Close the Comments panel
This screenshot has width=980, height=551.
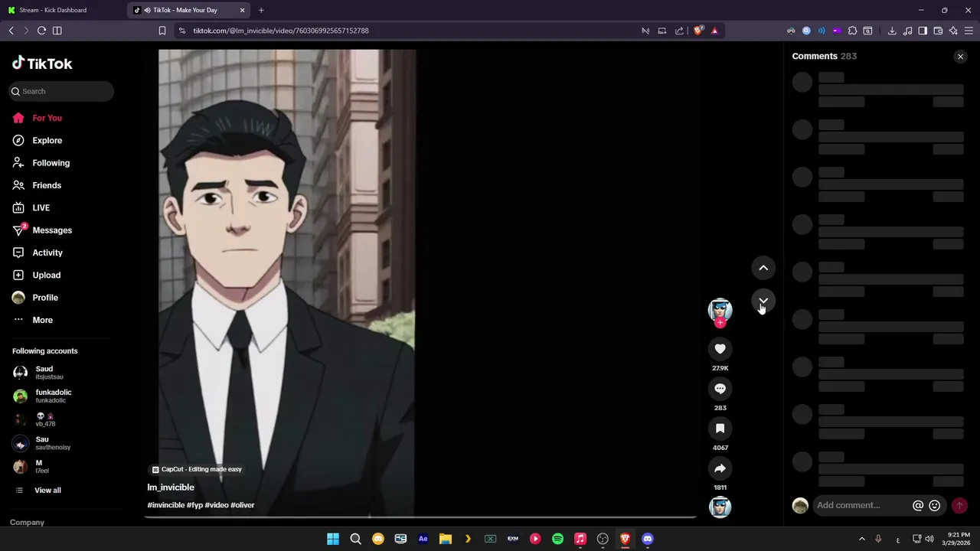pyautogui.click(x=960, y=57)
